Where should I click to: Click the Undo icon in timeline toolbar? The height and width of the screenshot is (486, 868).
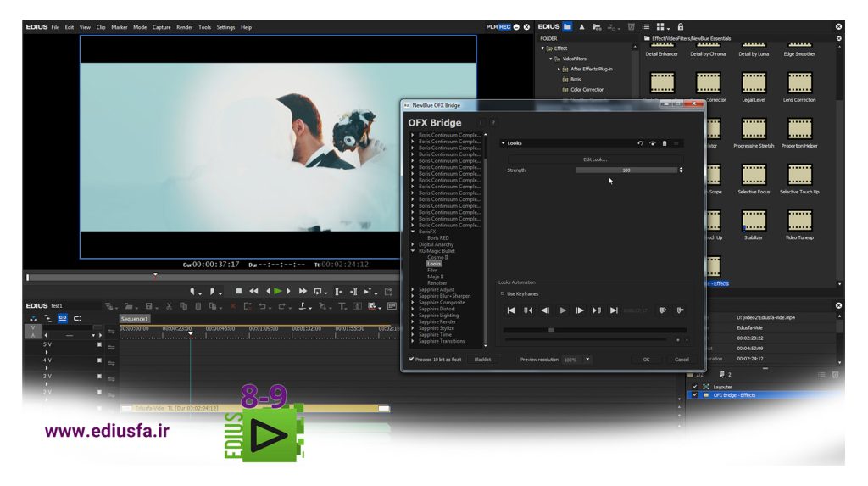pos(263,306)
